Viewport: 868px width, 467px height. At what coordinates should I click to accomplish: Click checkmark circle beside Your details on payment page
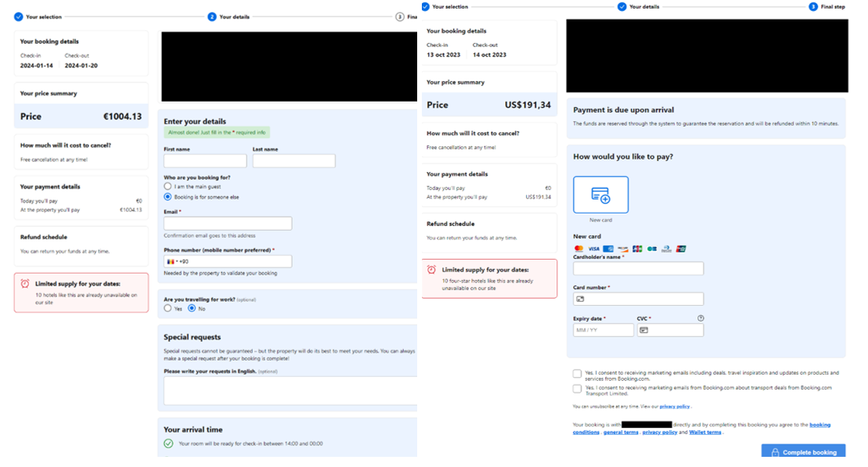coord(622,6)
